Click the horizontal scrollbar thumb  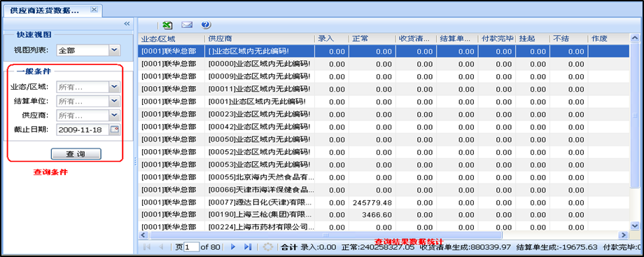[x=325, y=235]
